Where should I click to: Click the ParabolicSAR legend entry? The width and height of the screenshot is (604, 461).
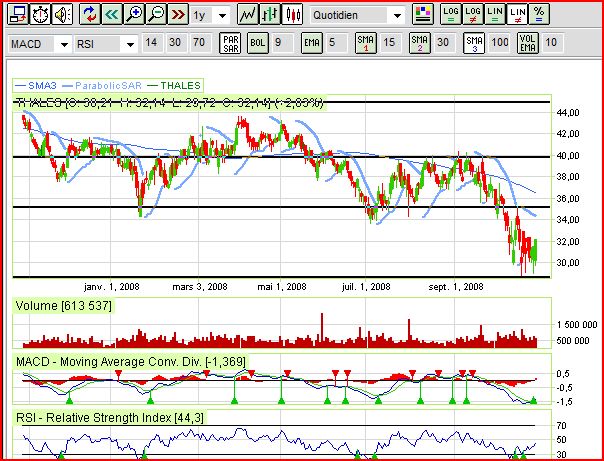click(x=102, y=85)
